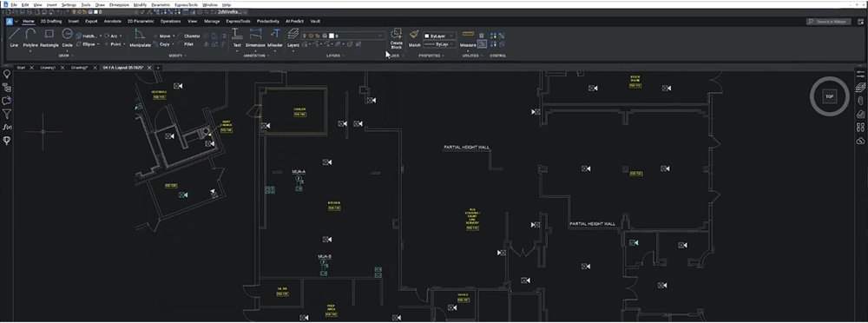The image size is (868, 323).
Task: Select the Line tool
Action: point(14,37)
